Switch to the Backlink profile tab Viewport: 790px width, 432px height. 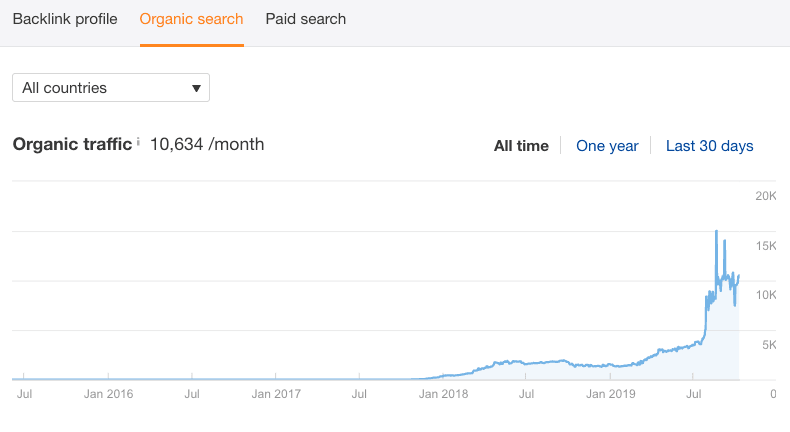(65, 19)
